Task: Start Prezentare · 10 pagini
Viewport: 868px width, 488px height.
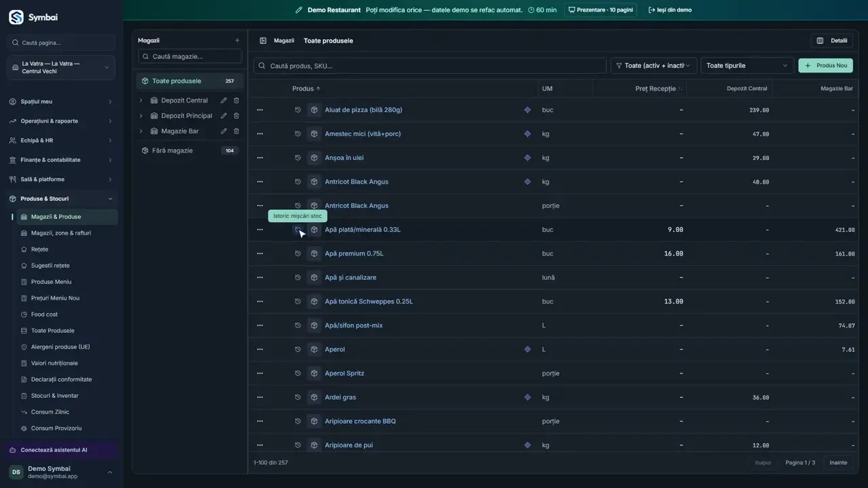Action: pos(600,10)
